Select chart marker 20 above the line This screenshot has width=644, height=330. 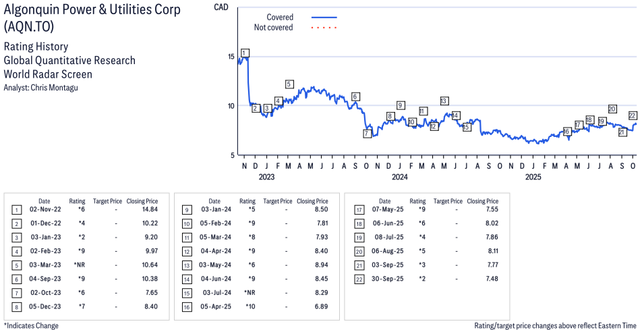click(612, 109)
